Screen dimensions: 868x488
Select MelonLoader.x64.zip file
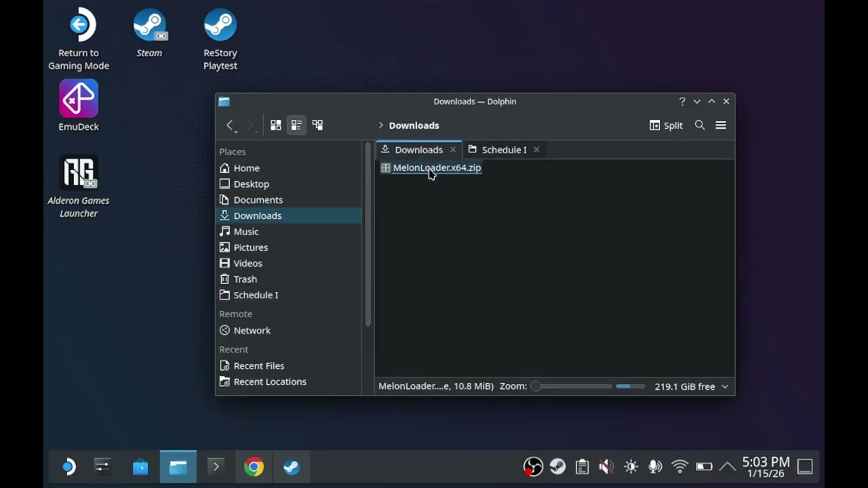tap(437, 167)
